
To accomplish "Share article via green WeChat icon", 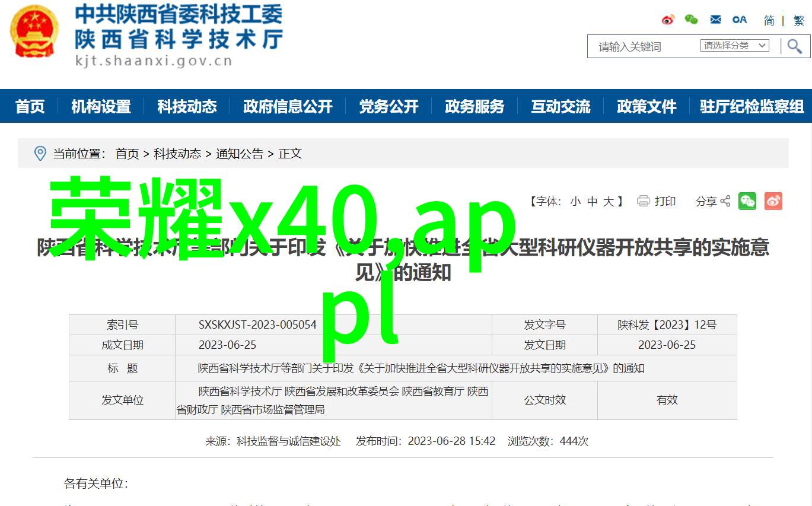I will pyautogui.click(x=747, y=202).
